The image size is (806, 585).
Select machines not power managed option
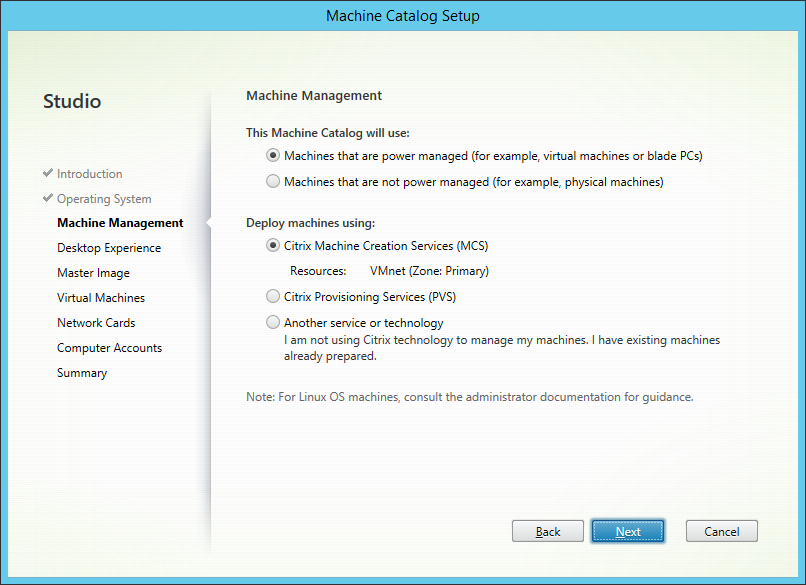273,181
